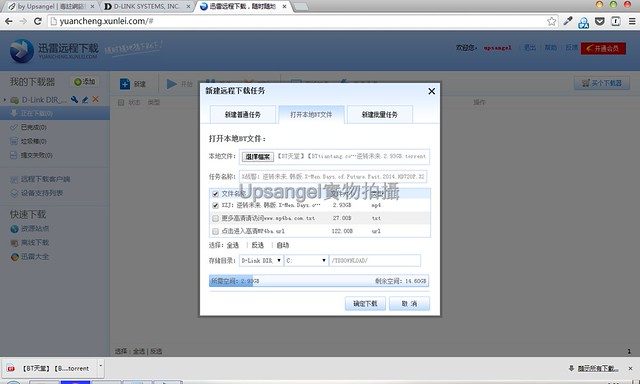Bookmark page with the star icon

click(x=551, y=21)
